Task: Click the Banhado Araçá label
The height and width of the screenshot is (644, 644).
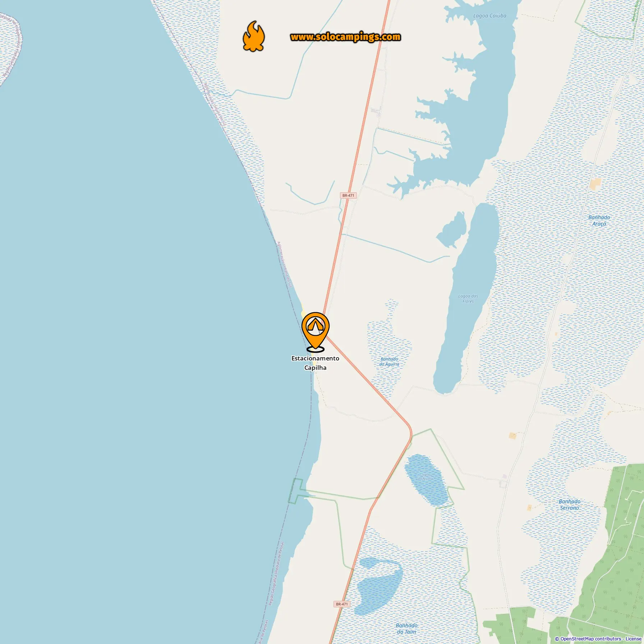Action: click(x=599, y=220)
